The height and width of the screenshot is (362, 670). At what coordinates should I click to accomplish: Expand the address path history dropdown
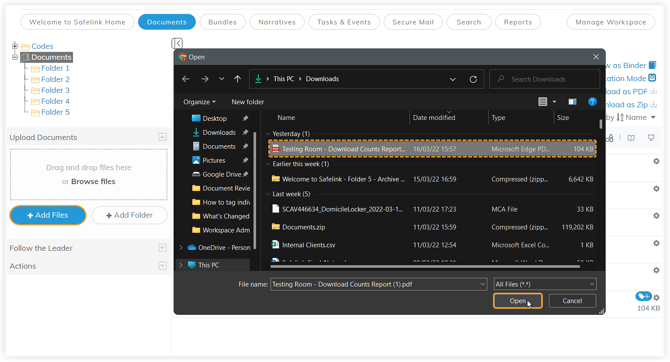[453, 79]
